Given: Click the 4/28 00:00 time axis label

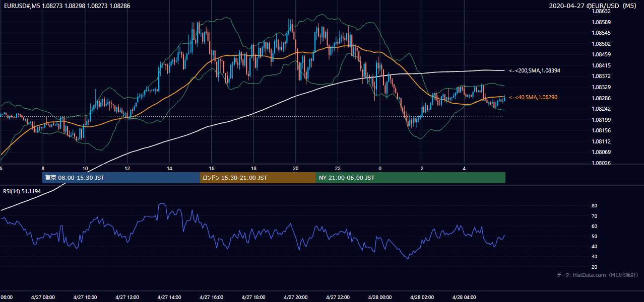Looking at the screenshot, I should [x=380, y=297].
